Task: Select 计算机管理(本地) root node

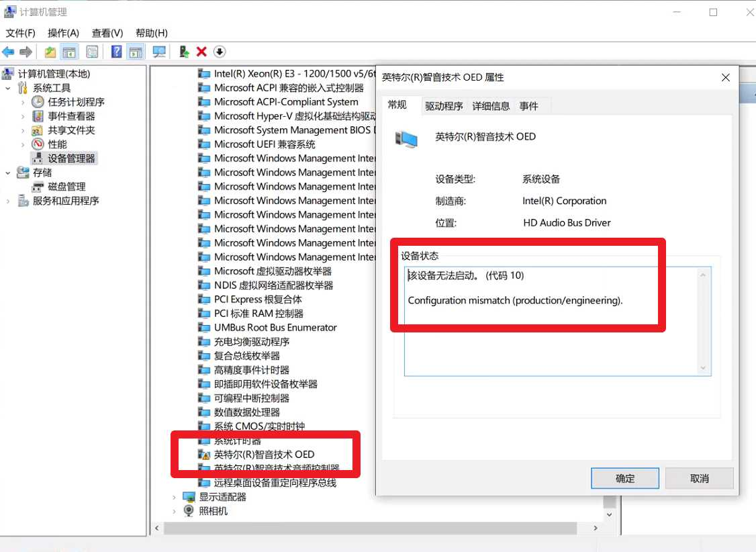Action: click(54, 74)
